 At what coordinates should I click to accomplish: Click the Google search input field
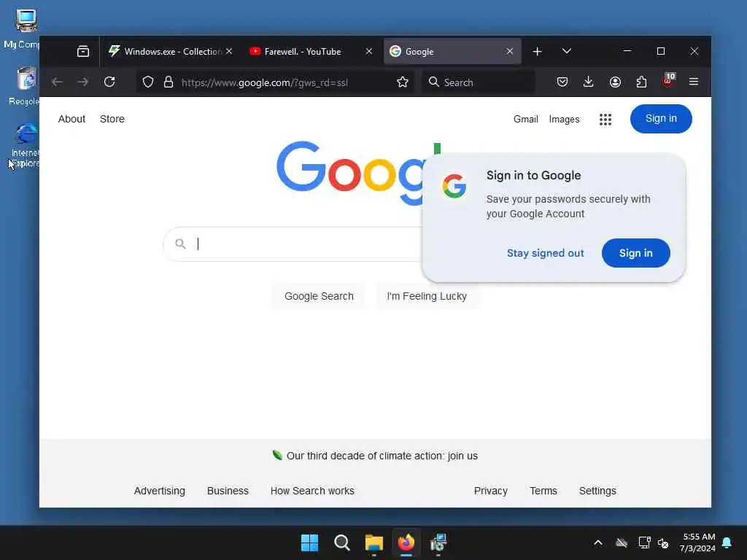click(x=305, y=244)
